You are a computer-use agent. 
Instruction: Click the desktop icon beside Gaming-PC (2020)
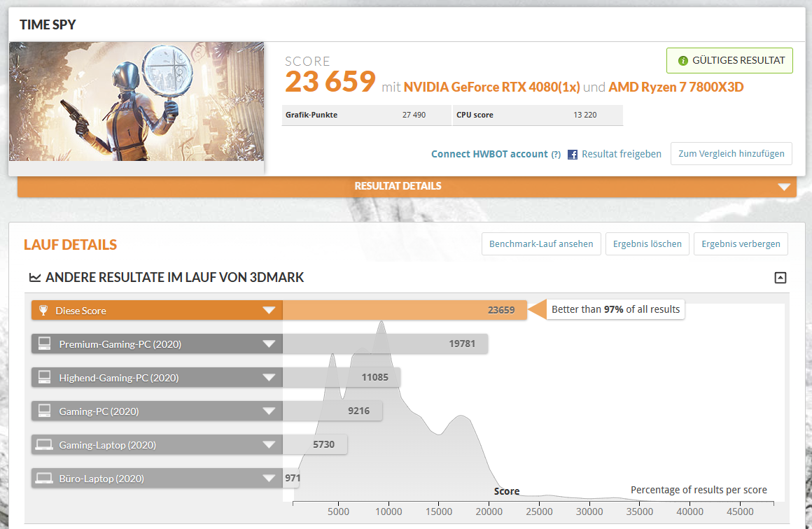tap(45, 411)
